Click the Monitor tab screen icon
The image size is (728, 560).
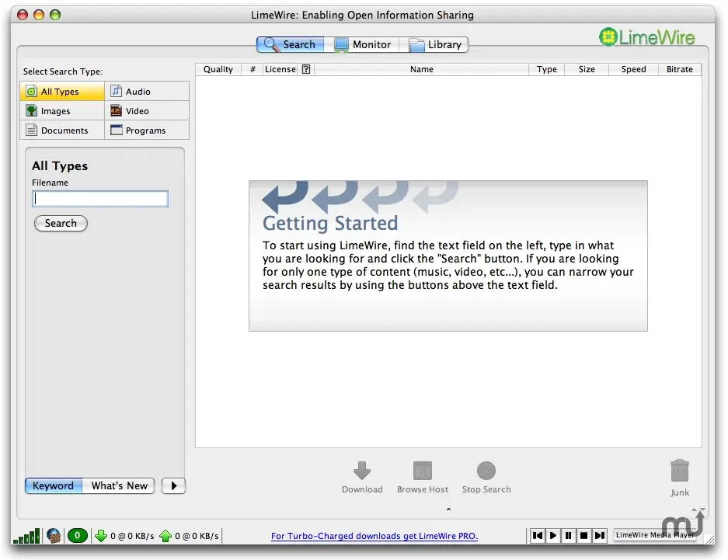point(341,44)
